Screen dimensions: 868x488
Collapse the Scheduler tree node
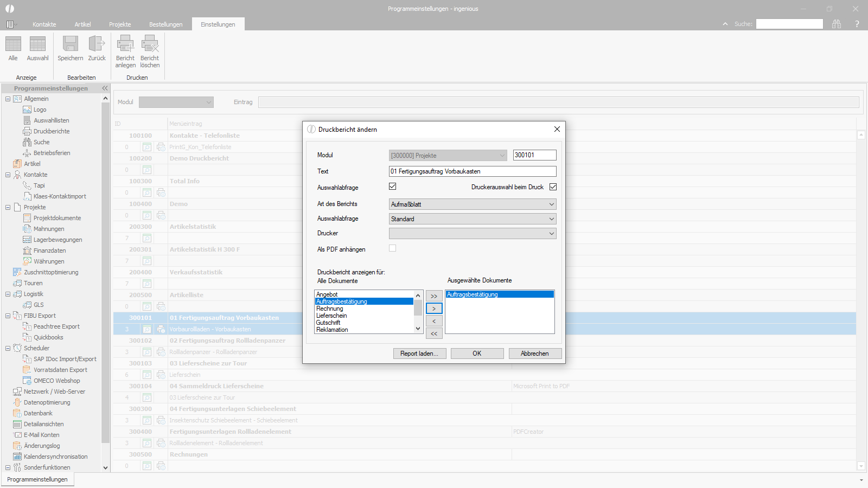coord(8,348)
